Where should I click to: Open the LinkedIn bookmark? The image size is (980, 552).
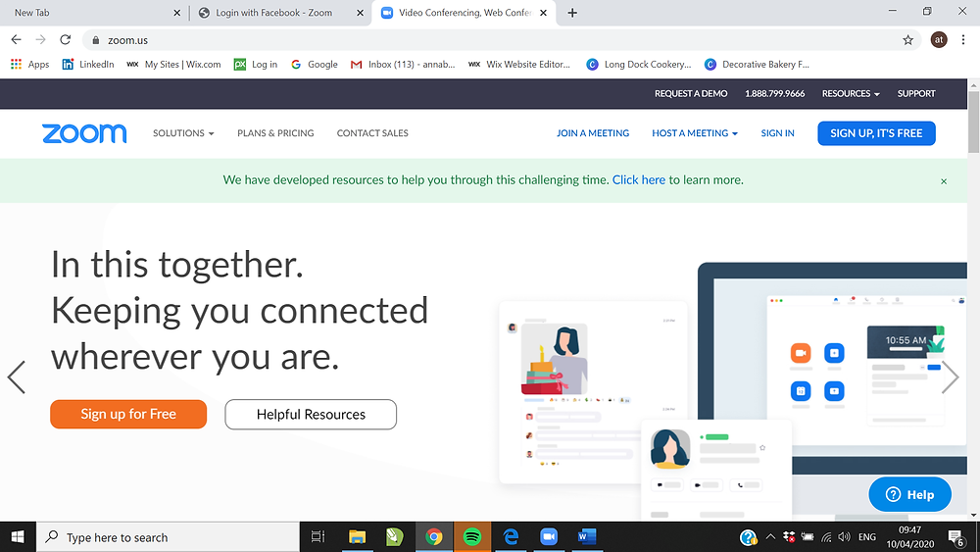point(88,64)
